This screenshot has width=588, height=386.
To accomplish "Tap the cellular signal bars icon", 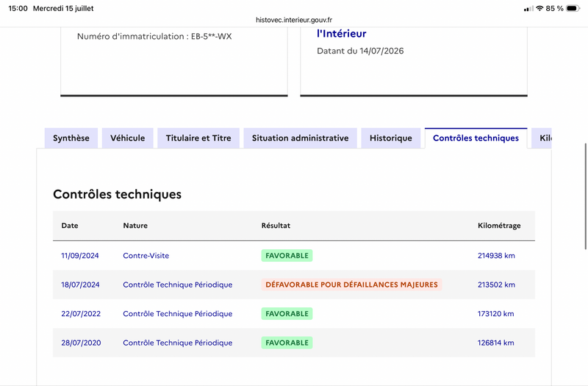I will click(x=528, y=9).
